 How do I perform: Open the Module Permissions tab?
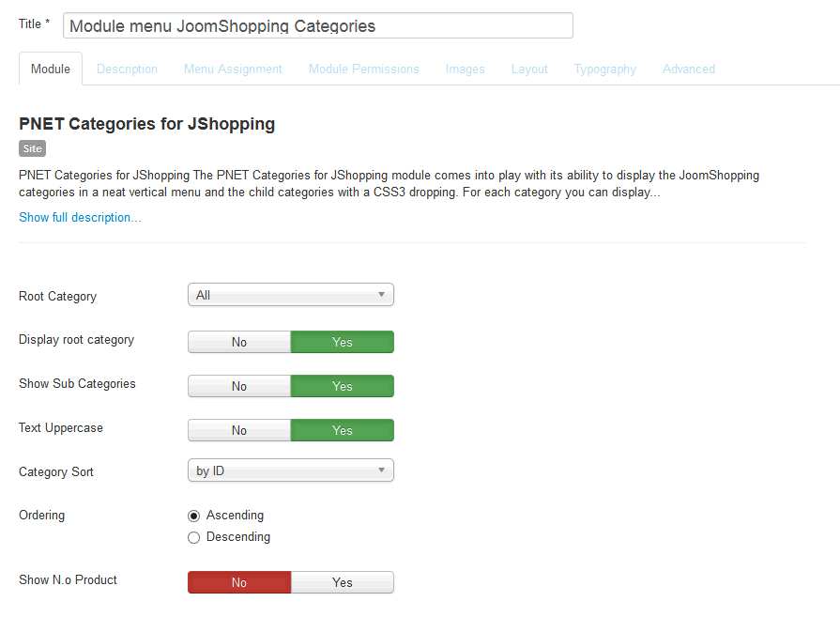(364, 69)
